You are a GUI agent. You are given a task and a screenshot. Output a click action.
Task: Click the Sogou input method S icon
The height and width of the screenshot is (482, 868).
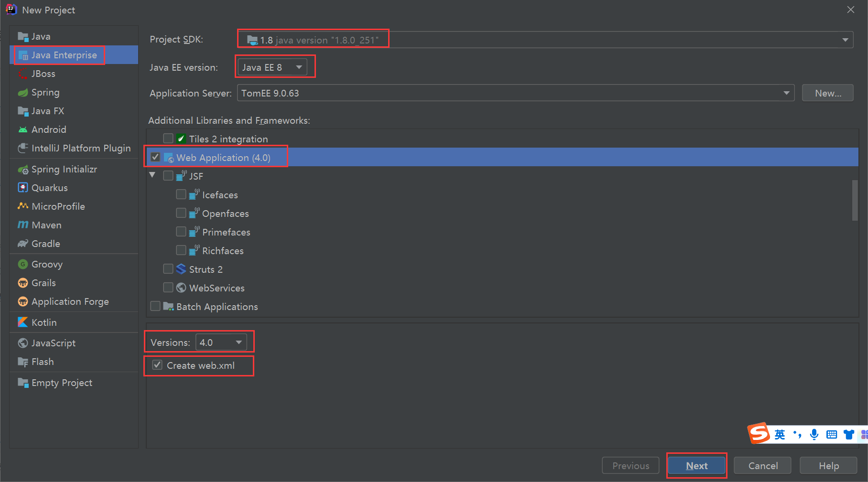point(759,433)
